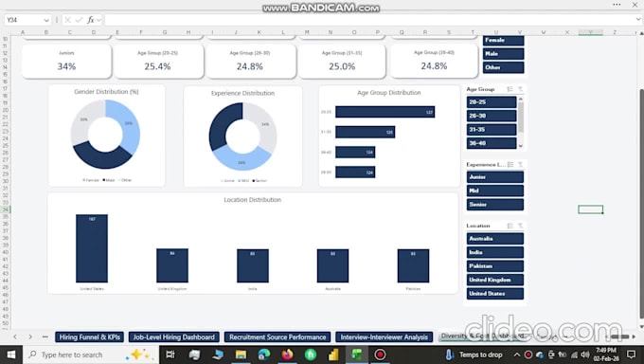Select the Other gender slicer button
The width and height of the screenshot is (644, 364).
503,67
